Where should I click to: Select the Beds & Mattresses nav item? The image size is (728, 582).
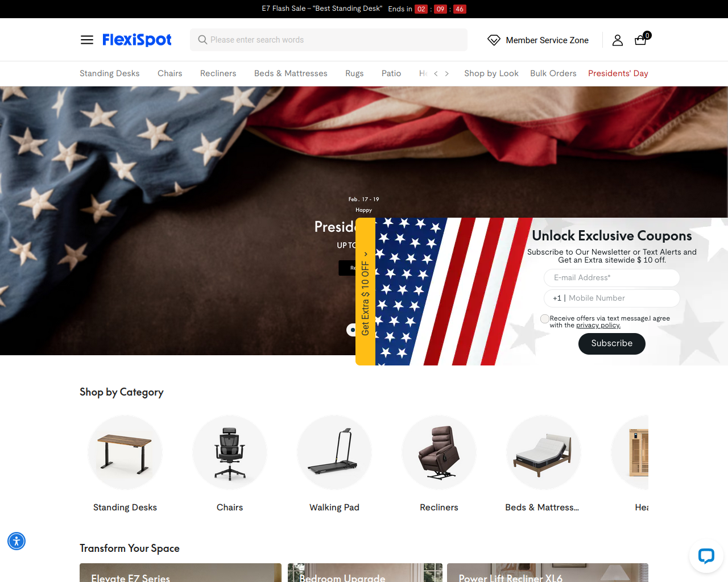pos(291,73)
